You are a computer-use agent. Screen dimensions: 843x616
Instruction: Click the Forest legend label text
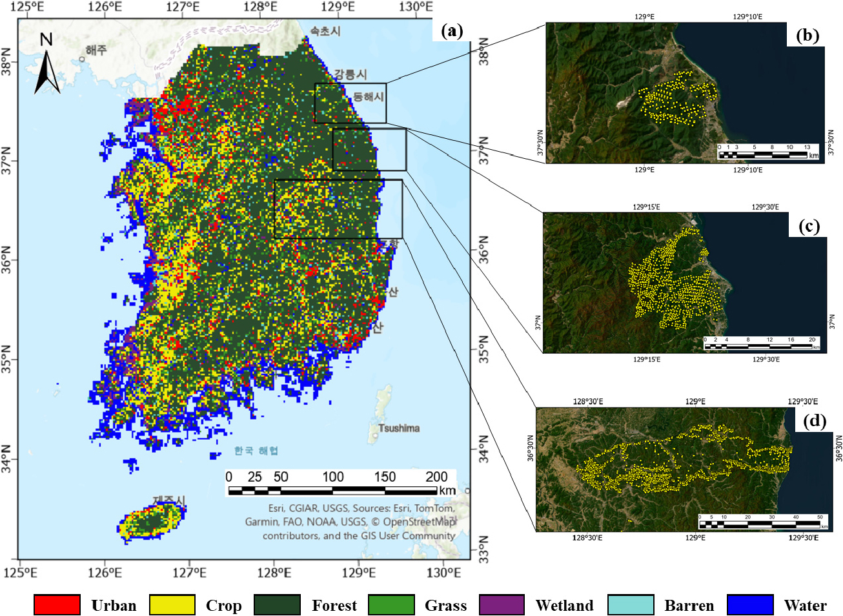coord(334,606)
